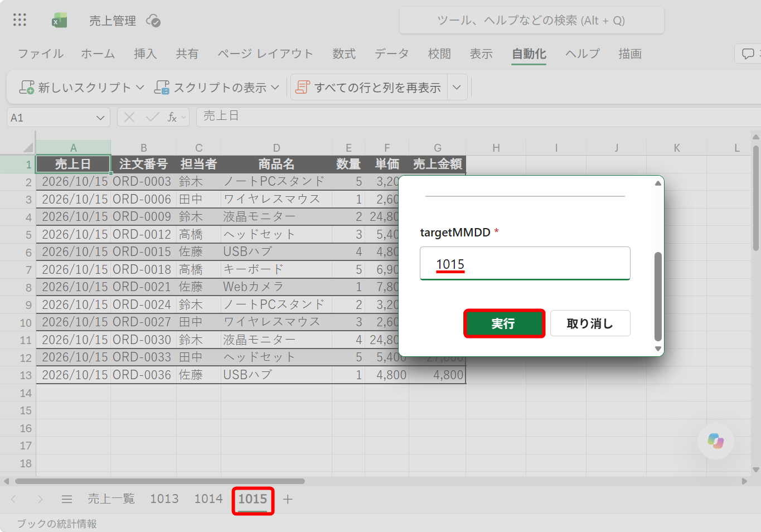Open the 1013 sheet tab
The width and height of the screenshot is (761, 532).
[x=164, y=499]
